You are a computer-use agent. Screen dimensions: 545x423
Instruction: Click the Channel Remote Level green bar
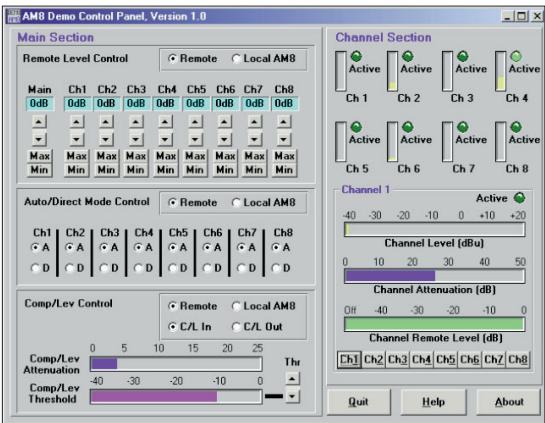click(x=434, y=324)
